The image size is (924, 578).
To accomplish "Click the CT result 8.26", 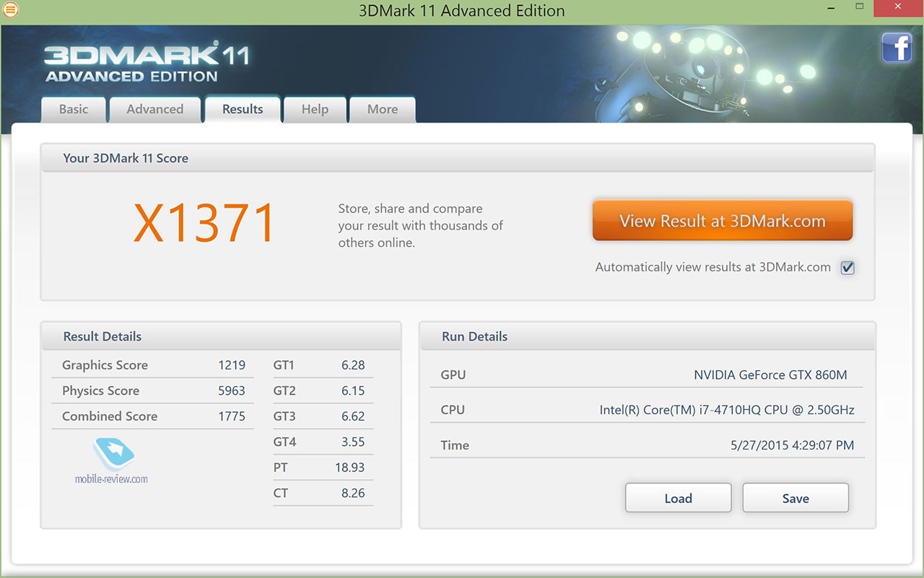I will 353,493.
